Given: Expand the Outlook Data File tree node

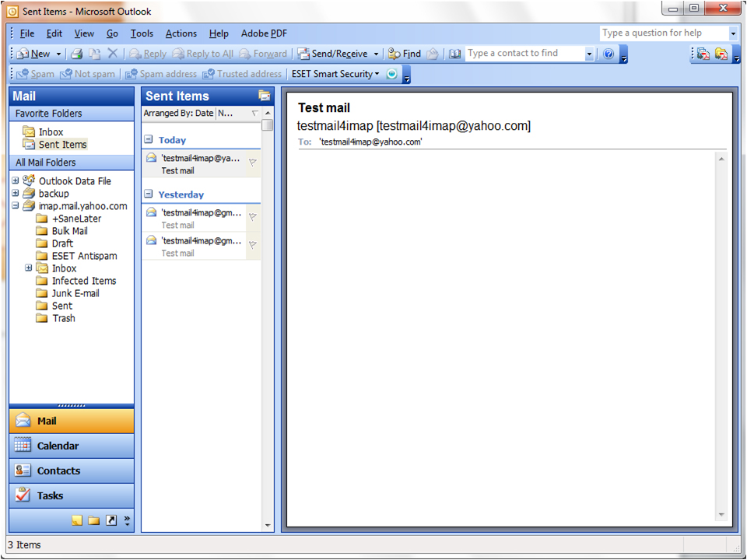Looking at the screenshot, I should 16,180.
